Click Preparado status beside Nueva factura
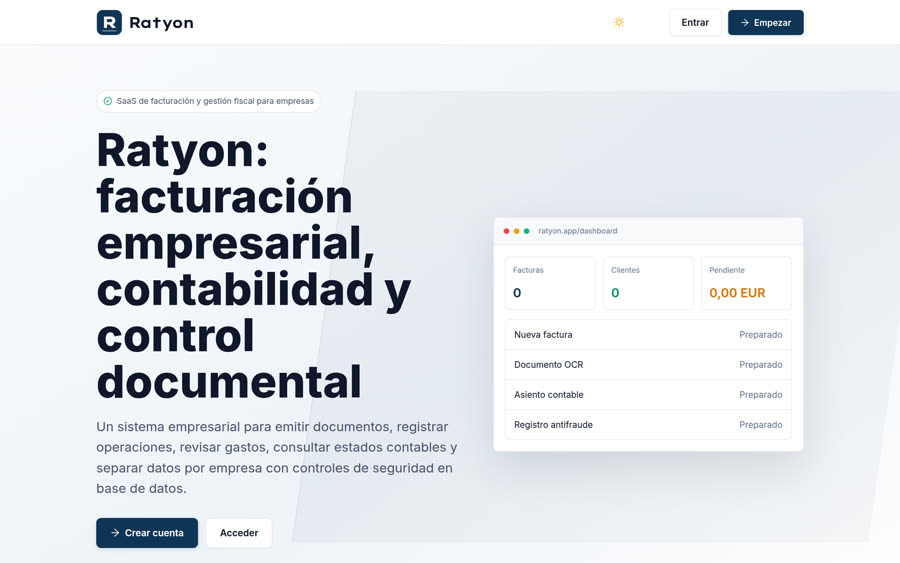This screenshot has height=563, width=900. click(761, 335)
